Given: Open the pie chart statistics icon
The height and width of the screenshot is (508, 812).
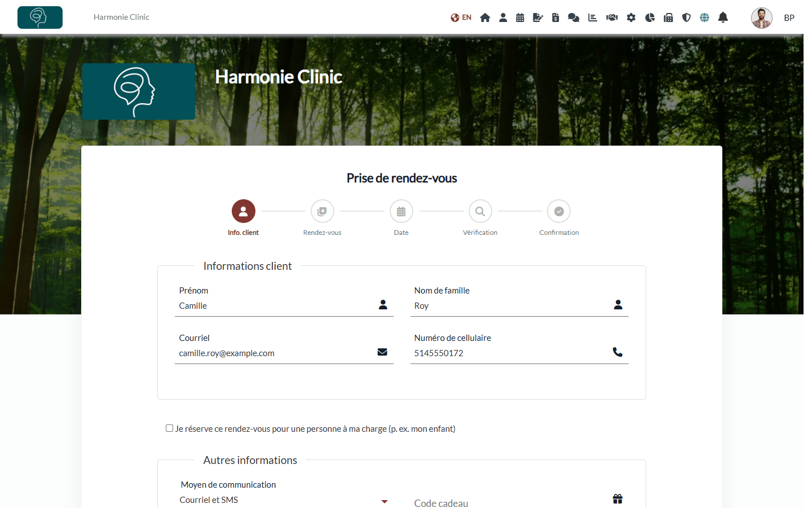Looking at the screenshot, I should pos(650,17).
